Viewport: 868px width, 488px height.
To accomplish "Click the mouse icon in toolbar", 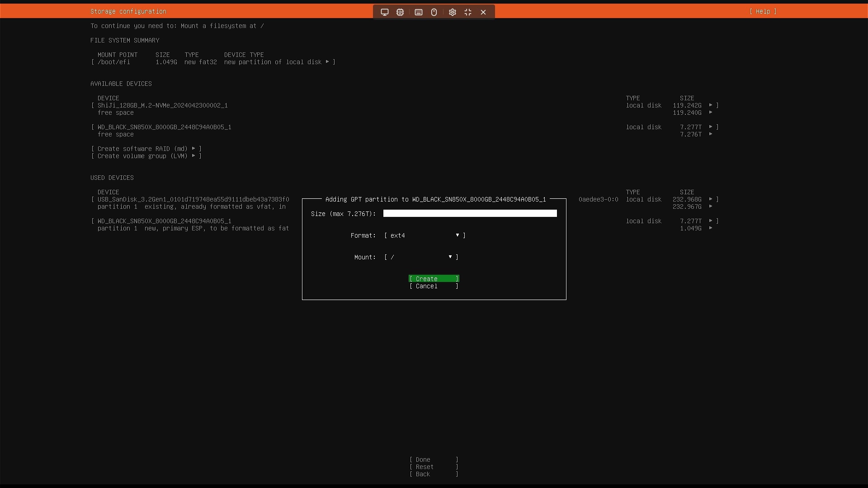I will point(434,12).
